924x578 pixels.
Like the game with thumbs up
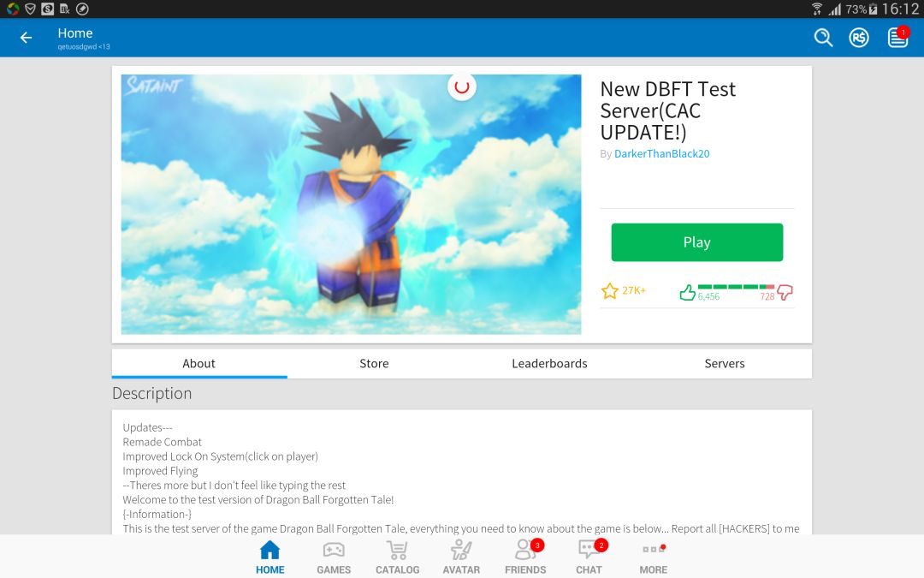687,292
